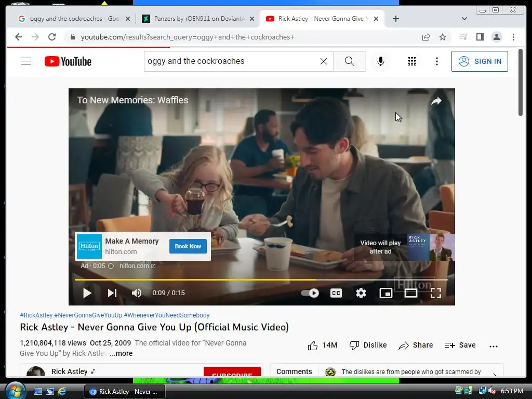532x399 pixels.
Task: Save the video to a playlist
Action: [460, 345]
